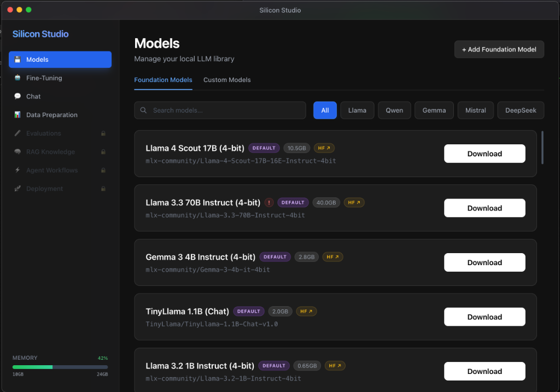Open HF link badge for Llama 3.3 70B
560x392 pixels.
(354, 202)
